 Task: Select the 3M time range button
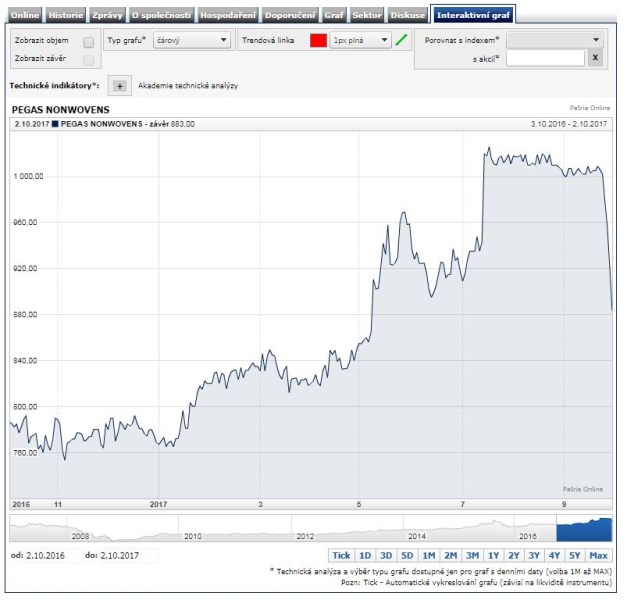472,556
